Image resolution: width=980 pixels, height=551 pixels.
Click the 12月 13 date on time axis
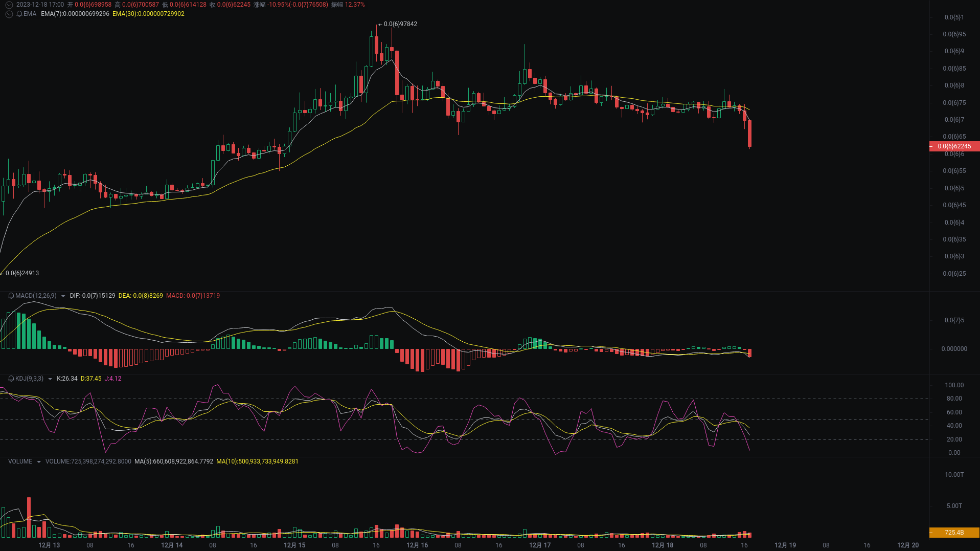tap(49, 545)
